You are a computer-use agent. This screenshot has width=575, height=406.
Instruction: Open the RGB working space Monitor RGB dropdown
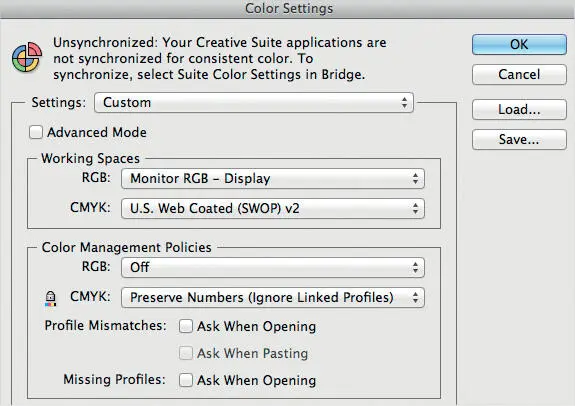tap(273, 179)
